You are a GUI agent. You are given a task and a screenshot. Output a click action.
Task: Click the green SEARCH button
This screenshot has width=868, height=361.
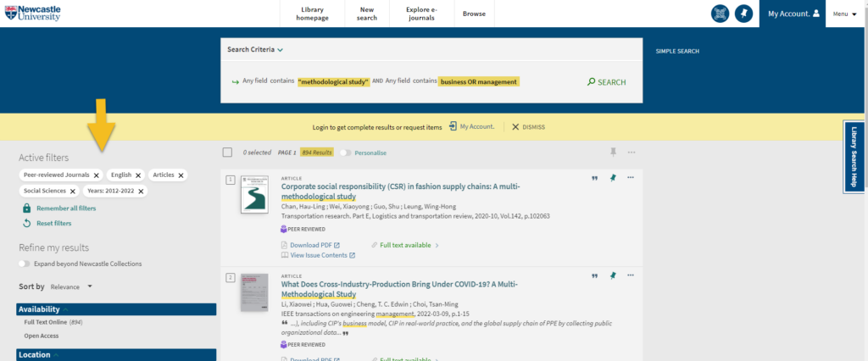(x=606, y=82)
